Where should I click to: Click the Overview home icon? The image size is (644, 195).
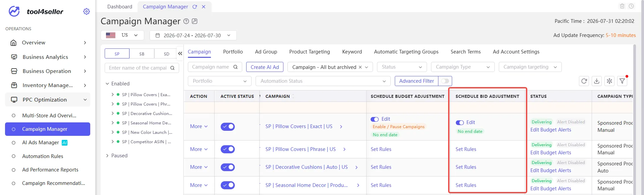click(x=14, y=43)
